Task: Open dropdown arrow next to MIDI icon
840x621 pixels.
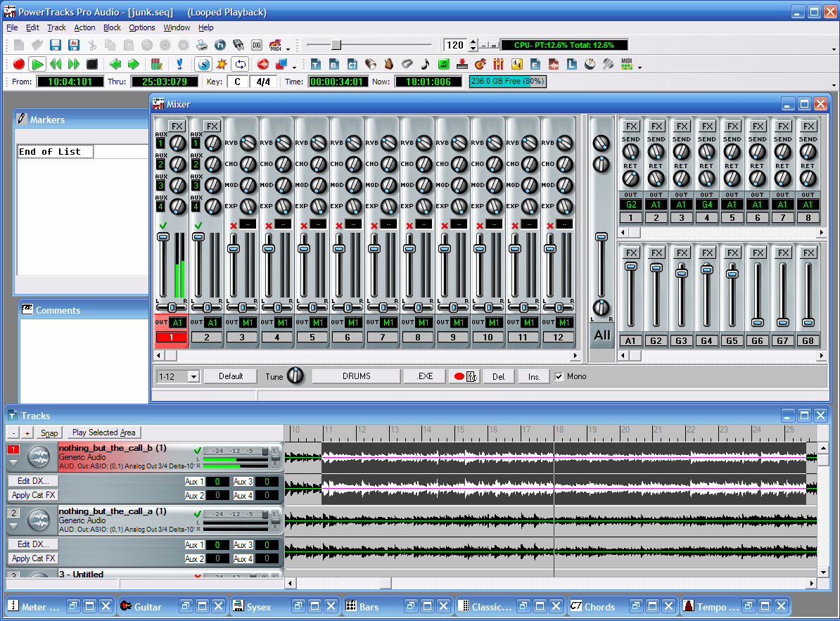Action: [288, 49]
